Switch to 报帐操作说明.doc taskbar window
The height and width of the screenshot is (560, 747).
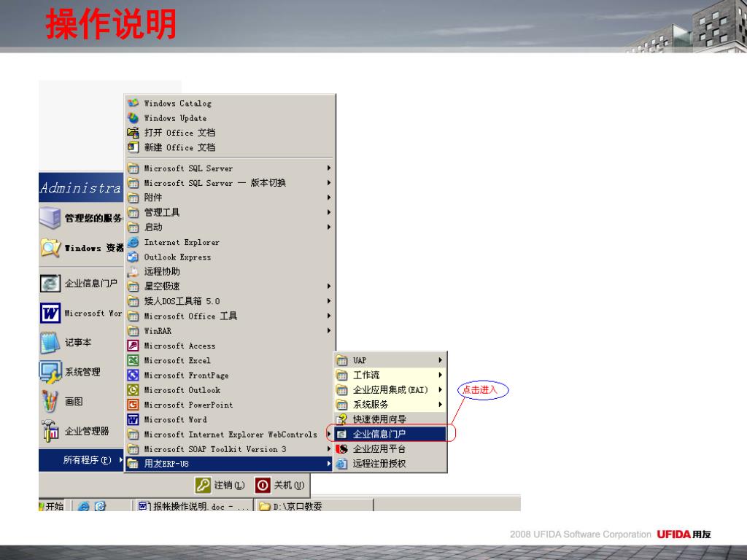point(193,506)
